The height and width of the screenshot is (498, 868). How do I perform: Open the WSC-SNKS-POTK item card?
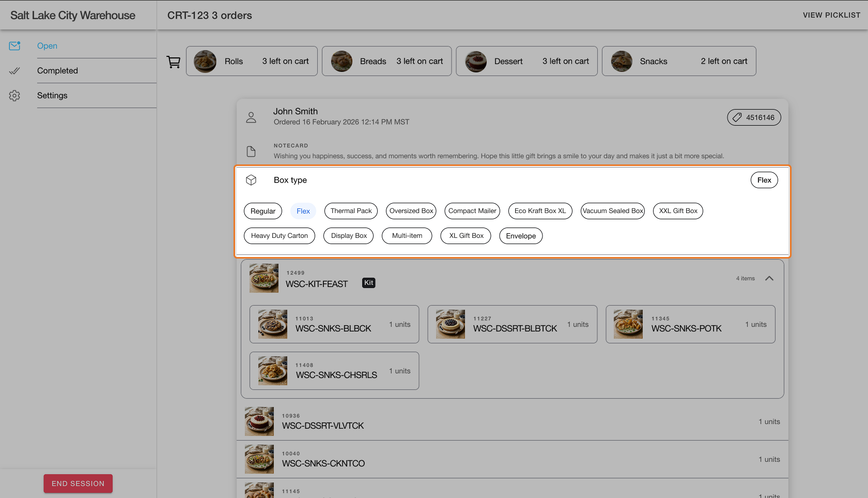point(690,324)
